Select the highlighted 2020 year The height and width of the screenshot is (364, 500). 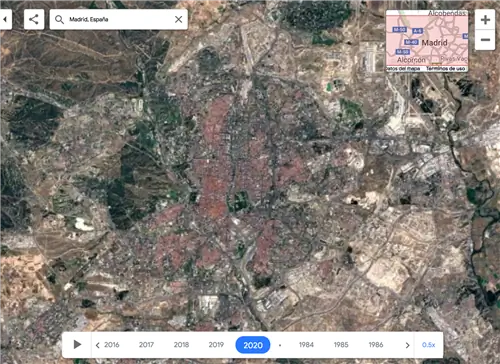point(253,345)
